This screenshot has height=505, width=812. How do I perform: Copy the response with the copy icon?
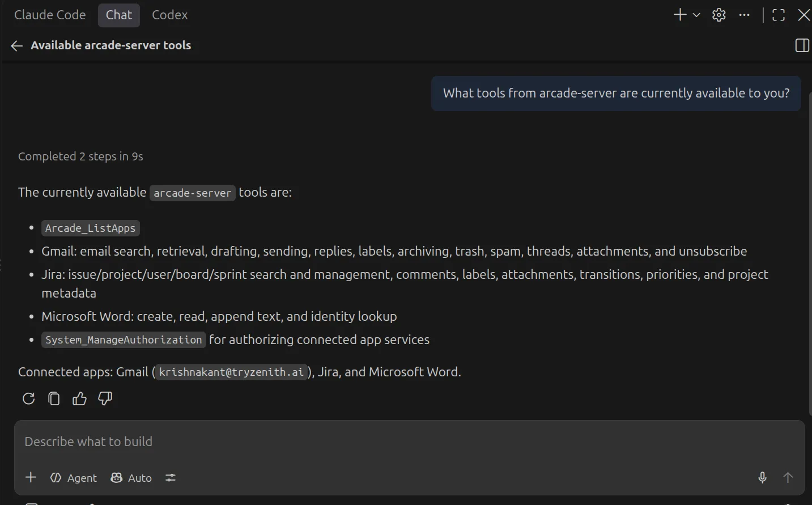54,399
